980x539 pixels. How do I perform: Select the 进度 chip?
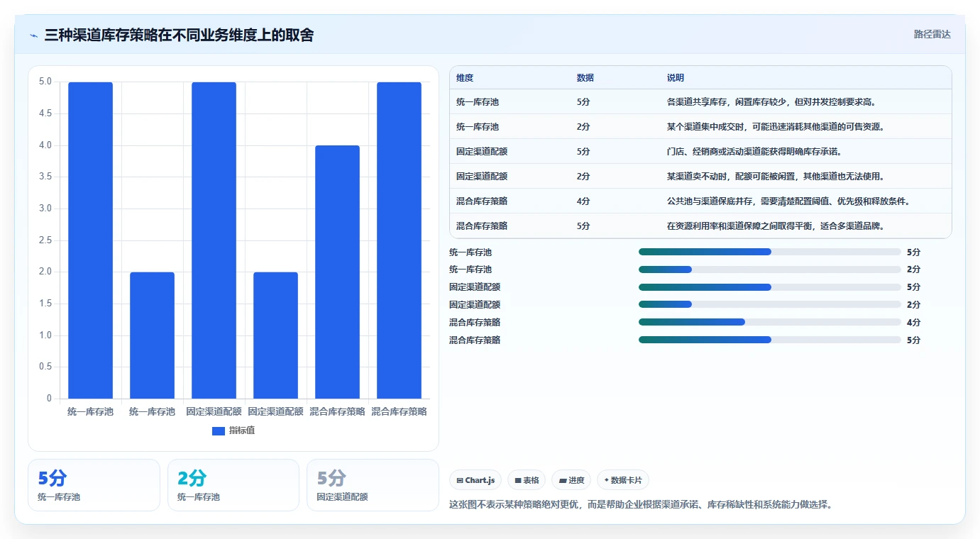571,480
